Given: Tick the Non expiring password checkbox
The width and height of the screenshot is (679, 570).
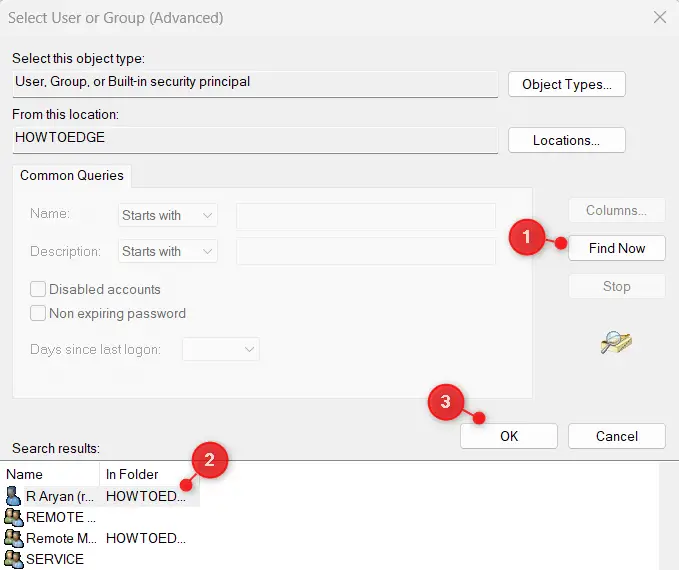Looking at the screenshot, I should click(x=38, y=313).
